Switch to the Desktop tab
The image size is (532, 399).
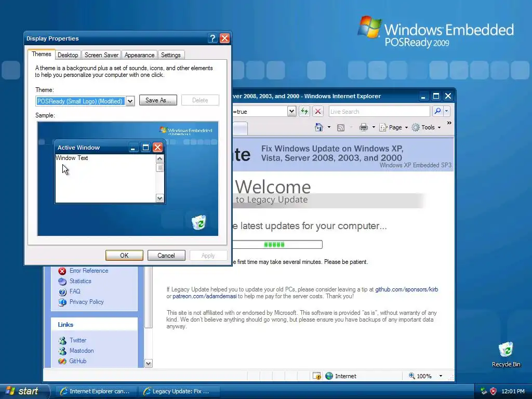[x=68, y=55]
